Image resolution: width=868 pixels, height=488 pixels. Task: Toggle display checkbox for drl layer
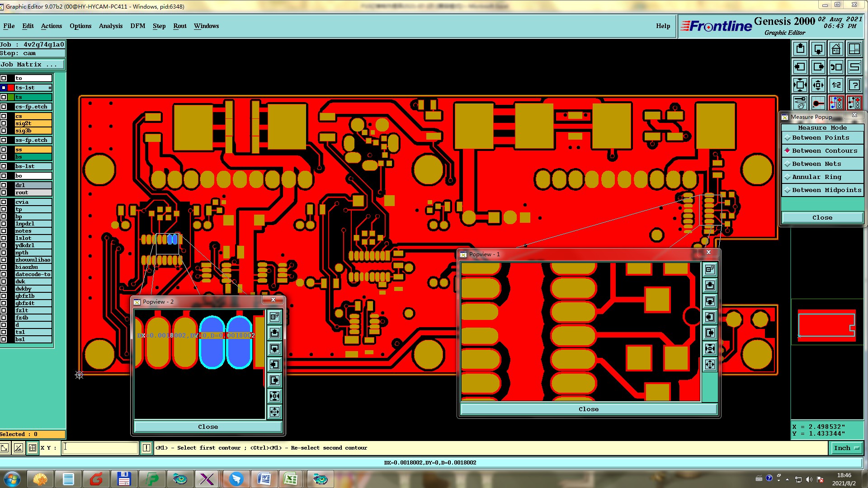pyautogui.click(x=4, y=185)
